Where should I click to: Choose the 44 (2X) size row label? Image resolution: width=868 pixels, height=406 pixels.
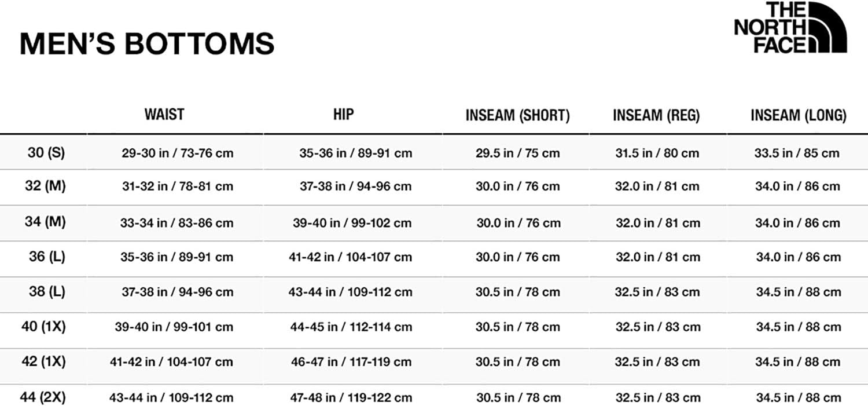pos(43,398)
